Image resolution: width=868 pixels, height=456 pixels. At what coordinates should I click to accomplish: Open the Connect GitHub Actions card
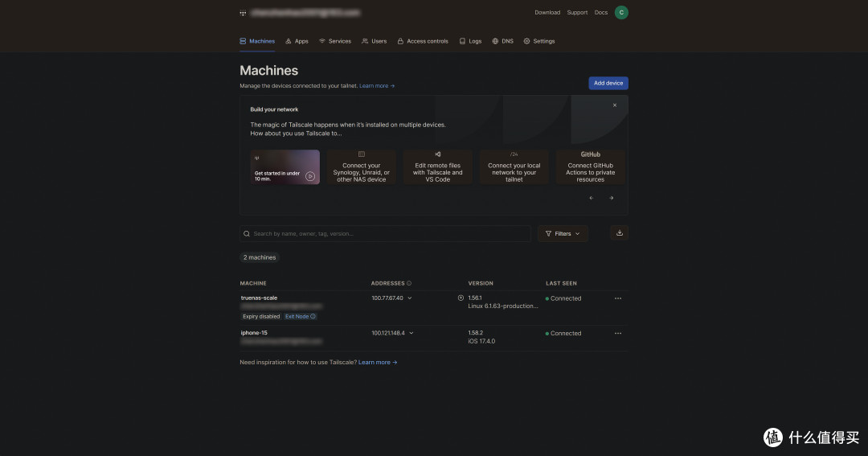(x=590, y=166)
